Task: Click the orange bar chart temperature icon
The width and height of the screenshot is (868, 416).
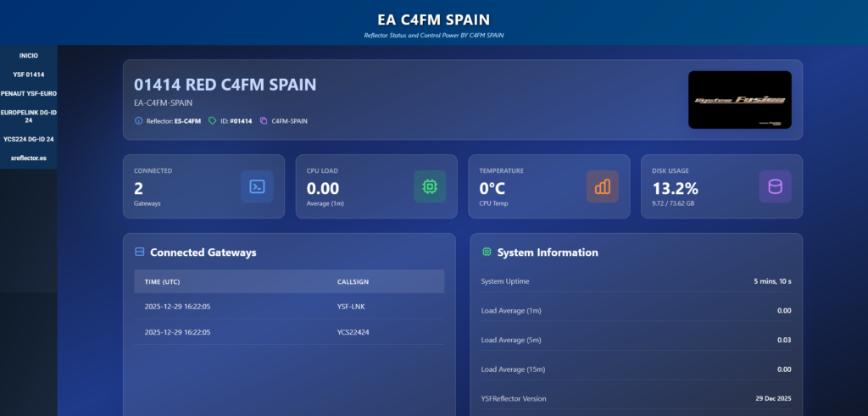Action: pos(603,186)
